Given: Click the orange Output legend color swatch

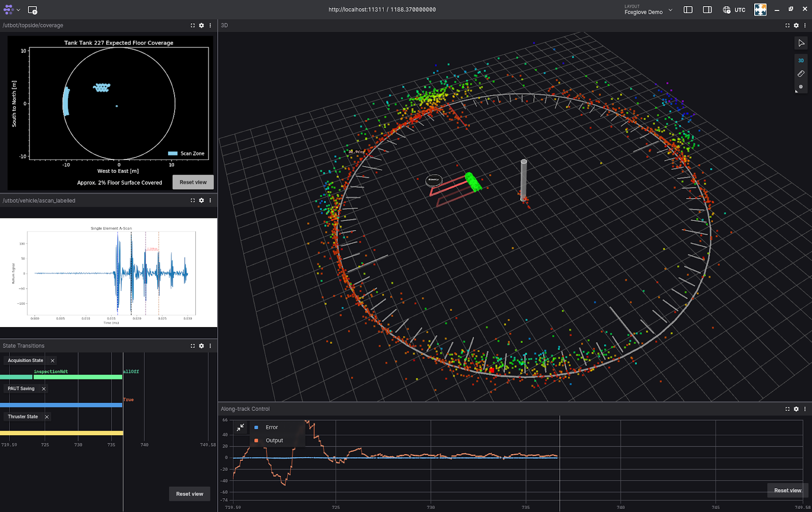Looking at the screenshot, I should pyautogui.click(x=256, y=440).
